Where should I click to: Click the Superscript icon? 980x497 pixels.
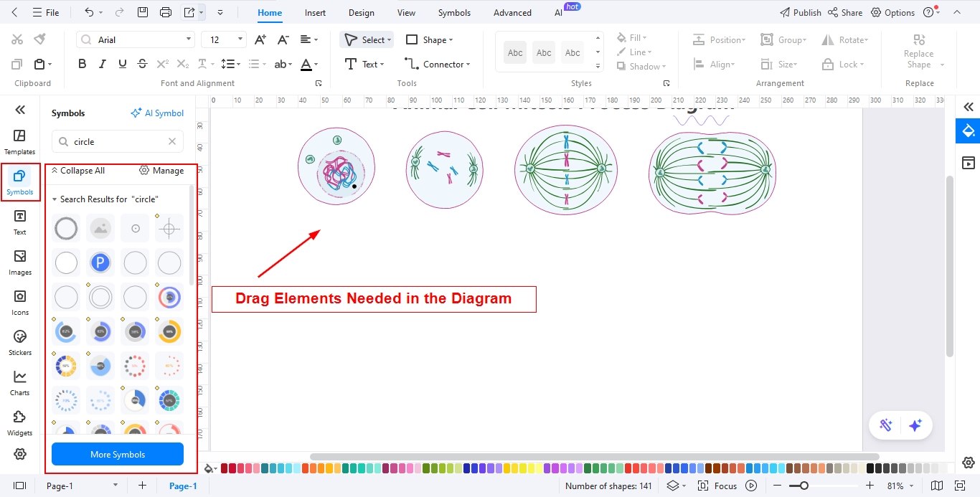(x=163, y=64)
